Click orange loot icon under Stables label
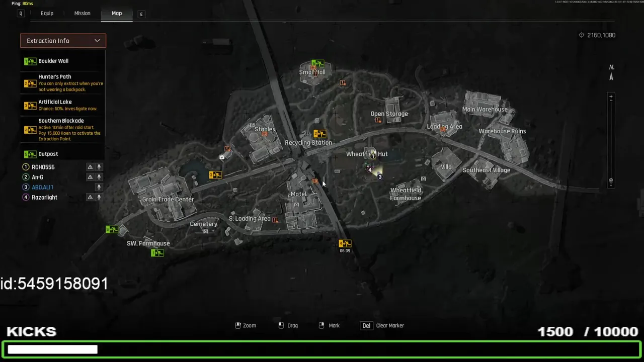 tap(265, 134)
